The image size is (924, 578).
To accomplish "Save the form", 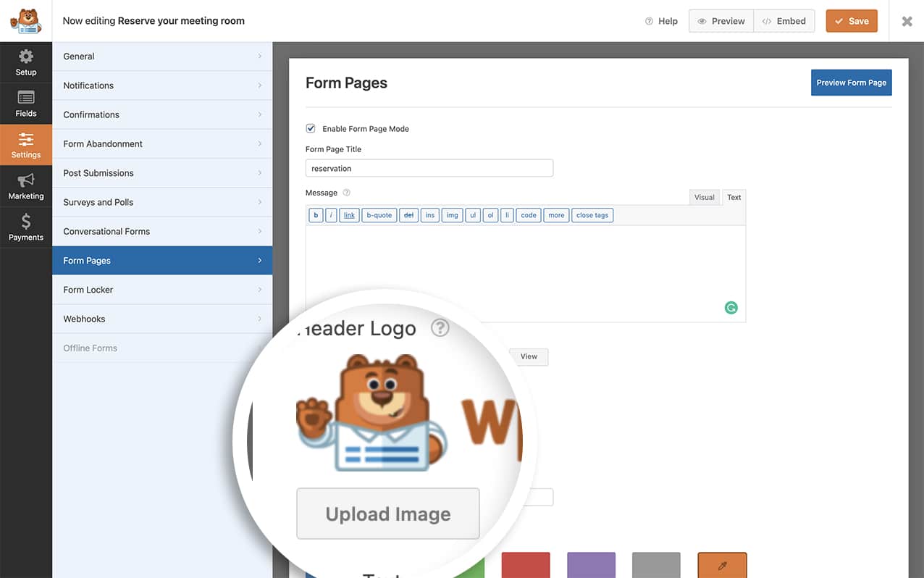I will click(851, 21).
